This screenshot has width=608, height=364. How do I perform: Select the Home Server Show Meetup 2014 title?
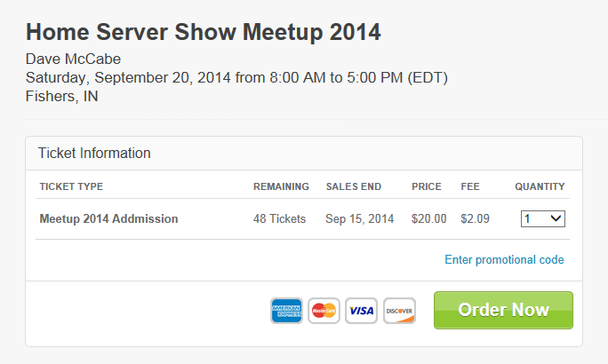click(204, 32)
